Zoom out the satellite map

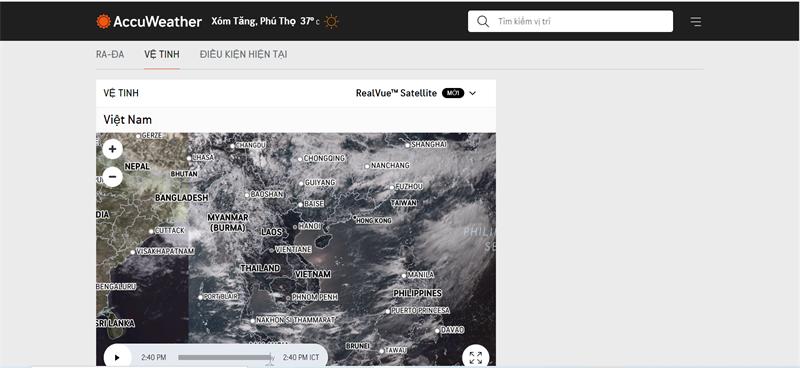pyautogui.click(x=112, y=177)
